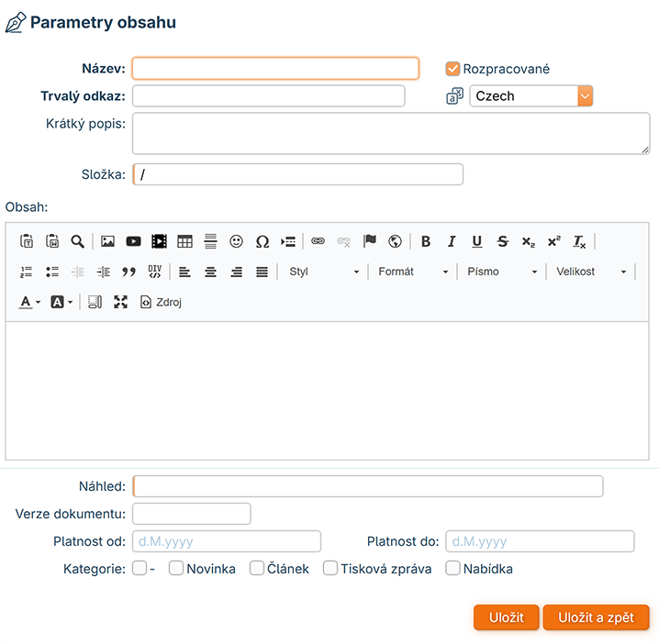Click the translate icon beside the Czech dropdown
Viewport: 659px width, 644px height.
click(x=454, y=96)
